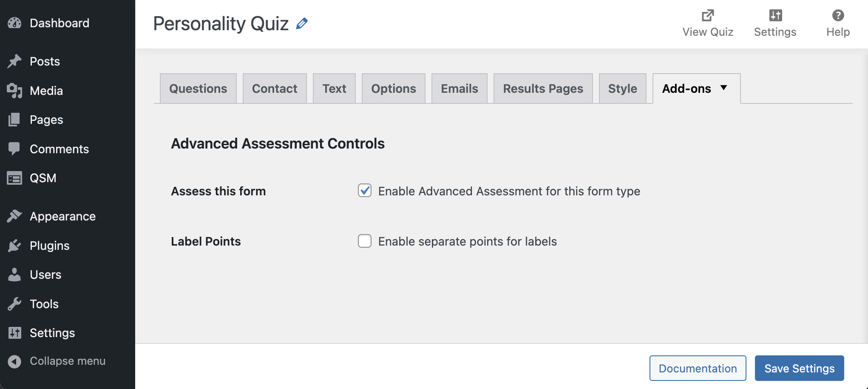Open the Documentation link

pos(698,368)
